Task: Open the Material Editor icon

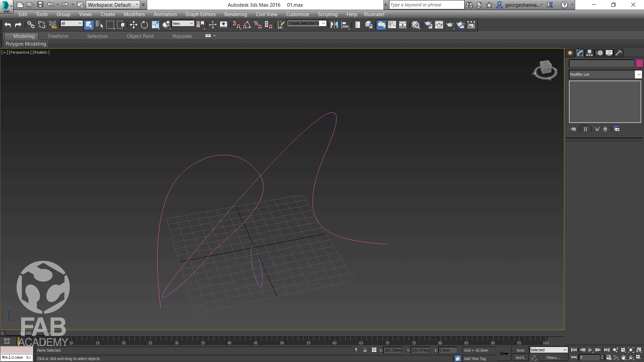Action: click(x=416, y=24)
